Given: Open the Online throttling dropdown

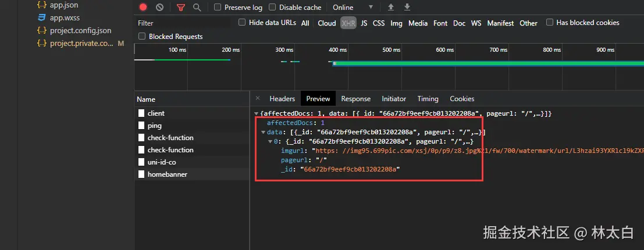Looking at the screenshot, I should pos(353,7).
